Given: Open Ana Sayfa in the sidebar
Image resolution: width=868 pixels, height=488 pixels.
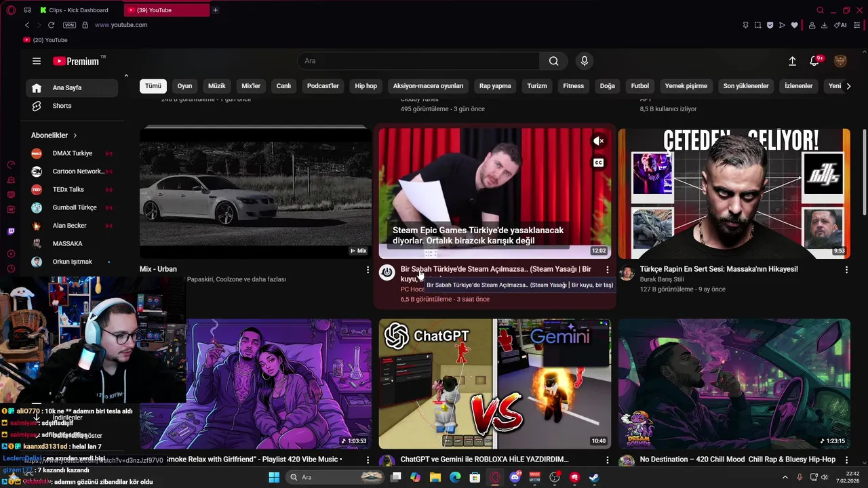Looking at the screenshot, I should (x=72, y=87).
